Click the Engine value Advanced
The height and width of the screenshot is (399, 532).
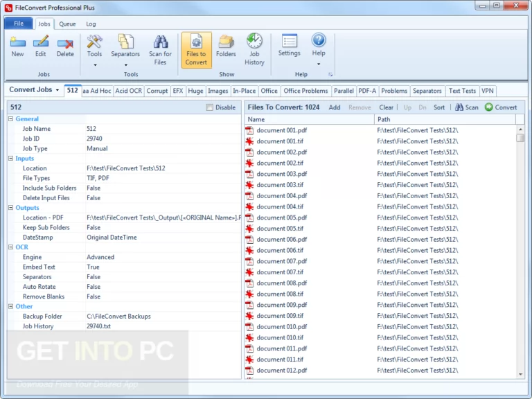[x=100, y=257]
